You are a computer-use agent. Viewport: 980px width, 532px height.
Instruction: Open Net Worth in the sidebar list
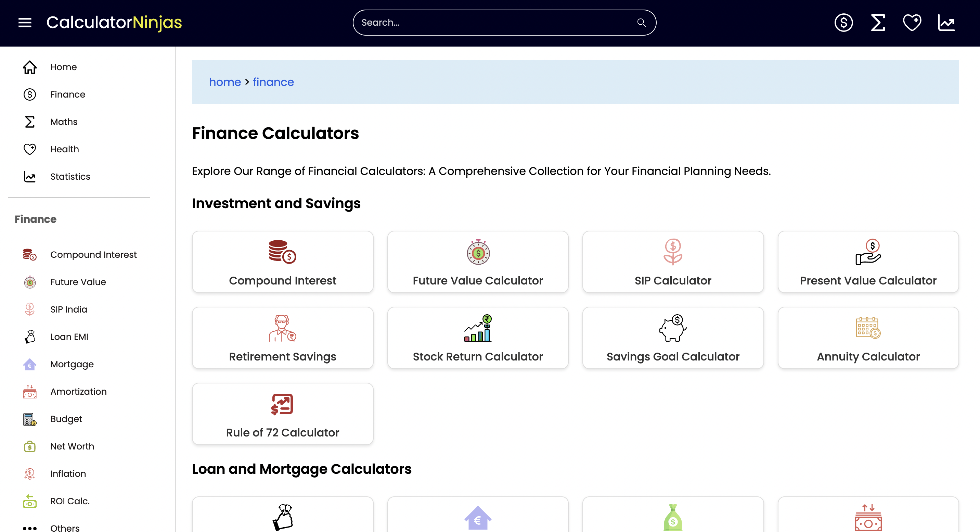point(72,446)
